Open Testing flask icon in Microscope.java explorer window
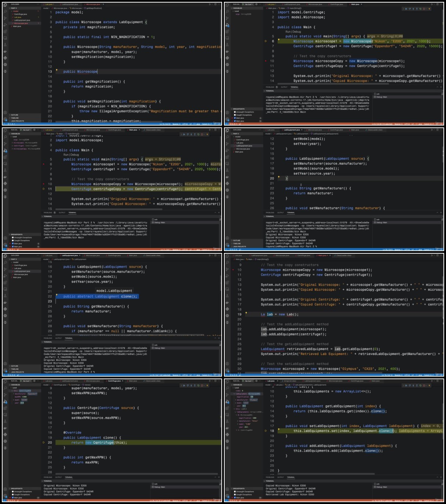Viewport: 446px width, 504px height. tap(5, 45)
